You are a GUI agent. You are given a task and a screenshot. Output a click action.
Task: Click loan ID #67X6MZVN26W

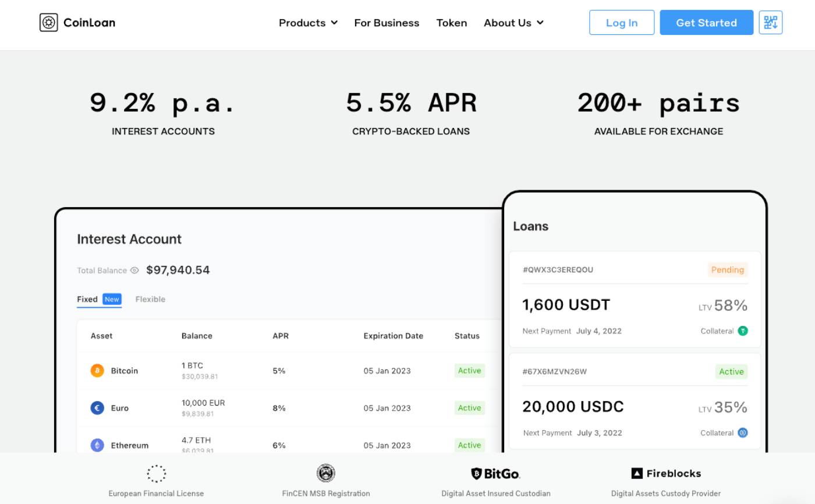click(555, 371)
